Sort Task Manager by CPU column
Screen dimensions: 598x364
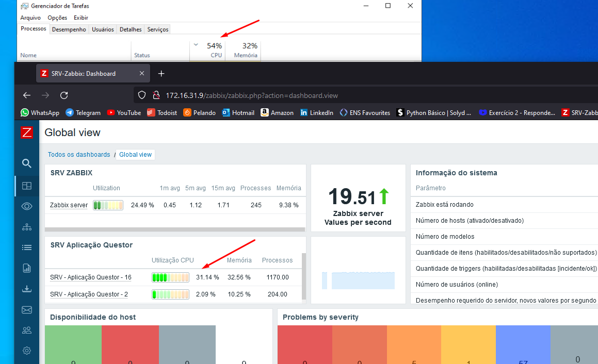pyautogui.click(x=207, y=51)
